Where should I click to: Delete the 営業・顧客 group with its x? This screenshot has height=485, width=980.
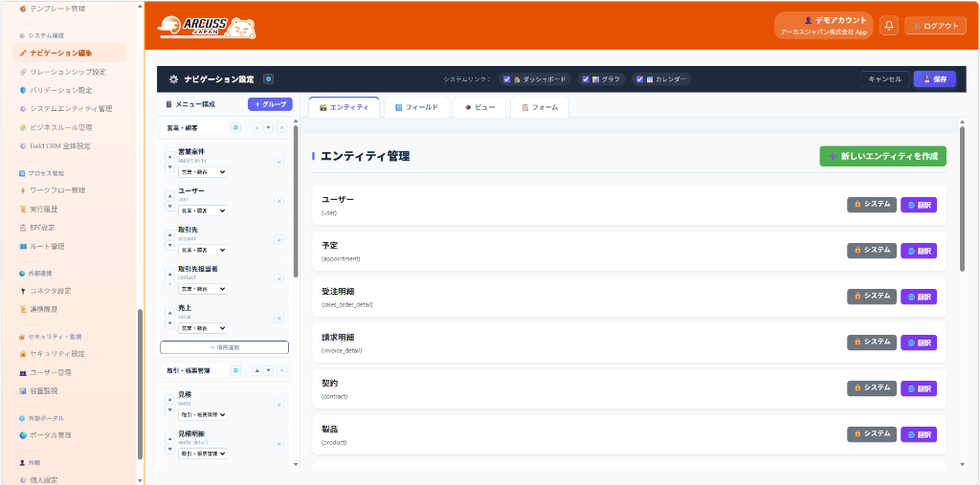[282, 127]
